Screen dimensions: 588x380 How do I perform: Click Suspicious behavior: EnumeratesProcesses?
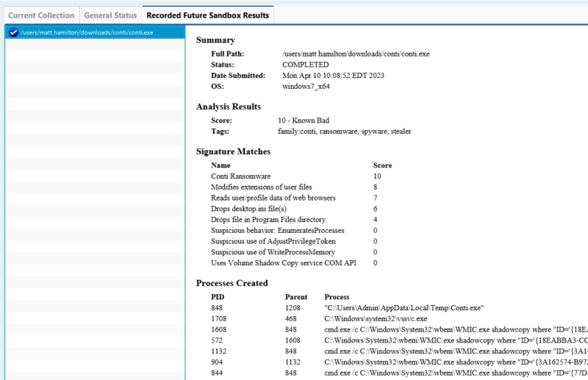point(278,231)
